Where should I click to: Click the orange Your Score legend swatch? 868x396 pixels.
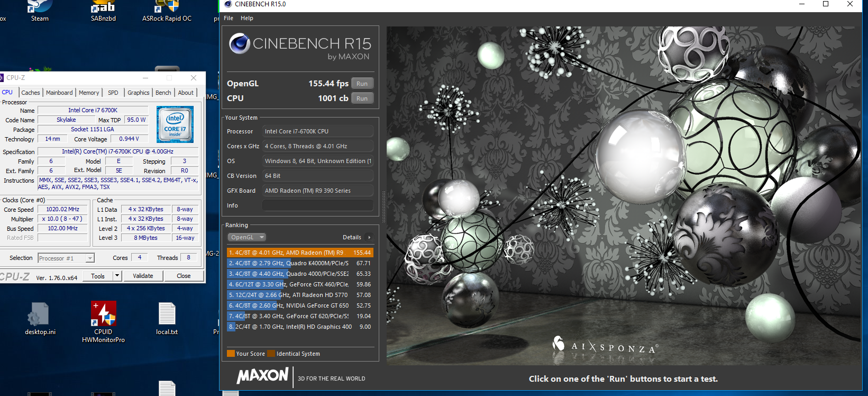point(231,354)
